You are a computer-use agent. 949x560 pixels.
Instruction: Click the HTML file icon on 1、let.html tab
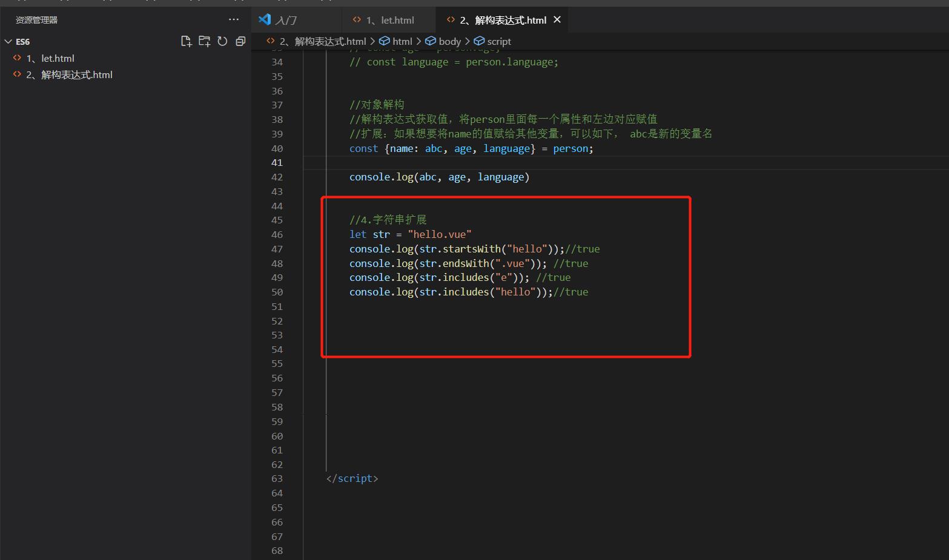point(357,20)
